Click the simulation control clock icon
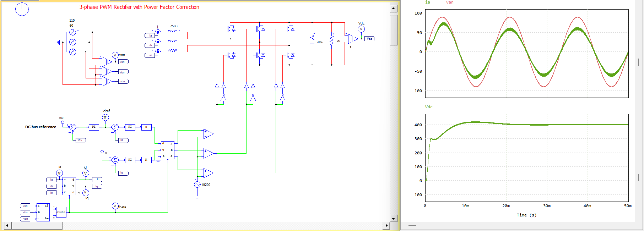Image resolution: width=644 pixels, height=231 pixels. (x=22, y=9)
